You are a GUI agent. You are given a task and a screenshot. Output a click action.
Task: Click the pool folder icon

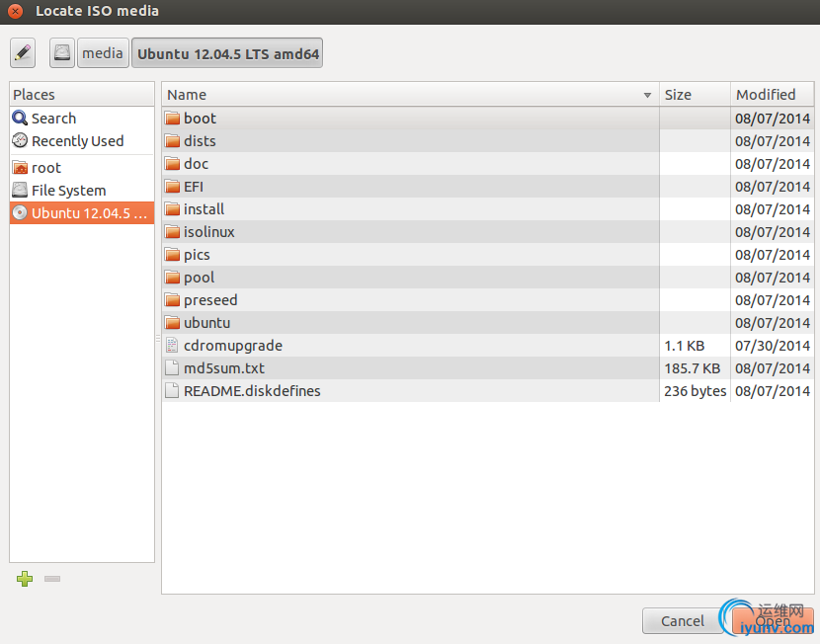tap(172, 277)
